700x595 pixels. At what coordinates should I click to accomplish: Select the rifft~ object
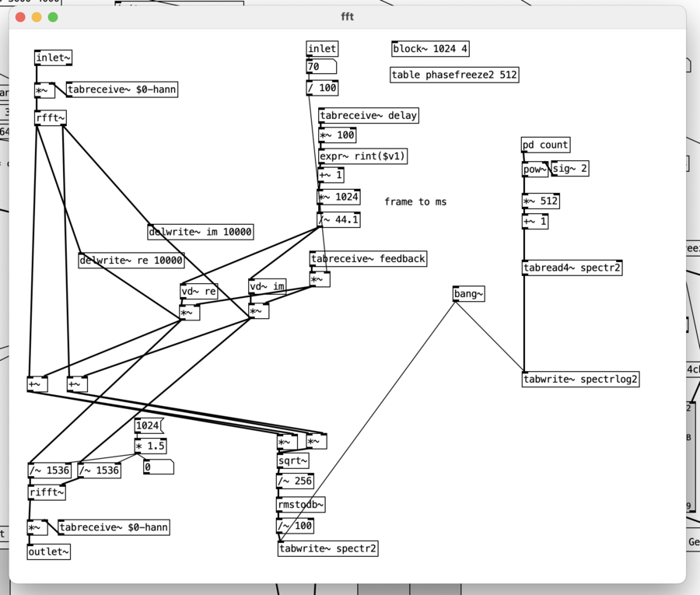pos(47,492)
